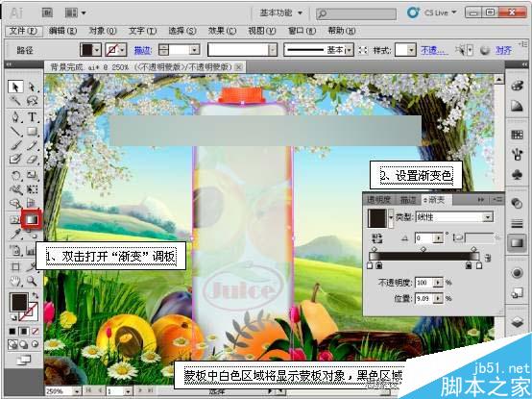Set Gradient fill mode button
Image resolution: width=532 pixels, height=399 pixels.
[24, 331]
